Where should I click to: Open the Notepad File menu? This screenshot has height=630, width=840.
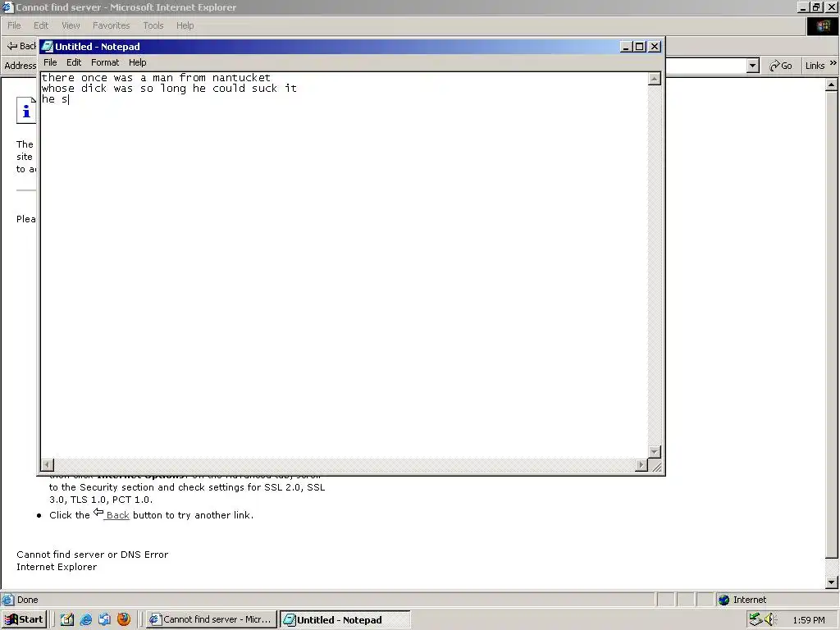[x=50, y=62]
